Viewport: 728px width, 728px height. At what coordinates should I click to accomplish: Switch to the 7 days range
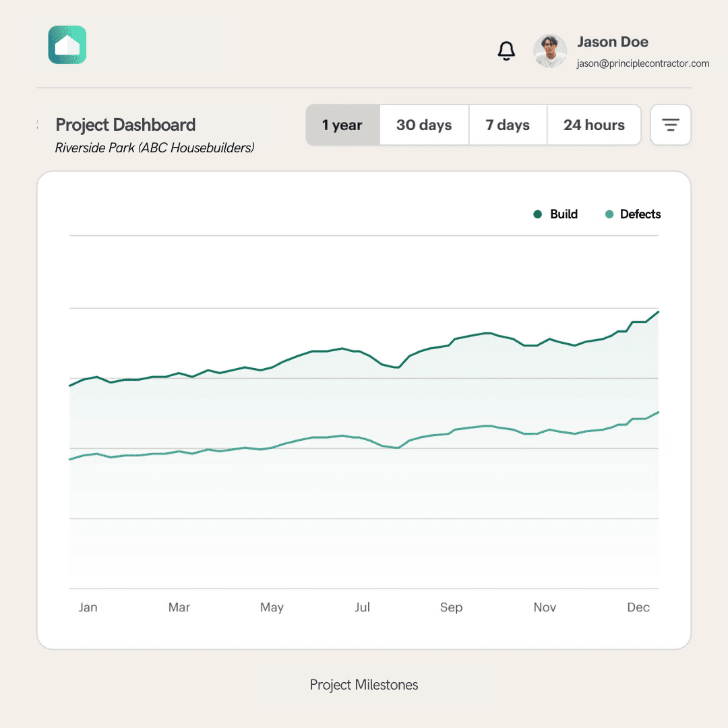click(x=508, y=125)
